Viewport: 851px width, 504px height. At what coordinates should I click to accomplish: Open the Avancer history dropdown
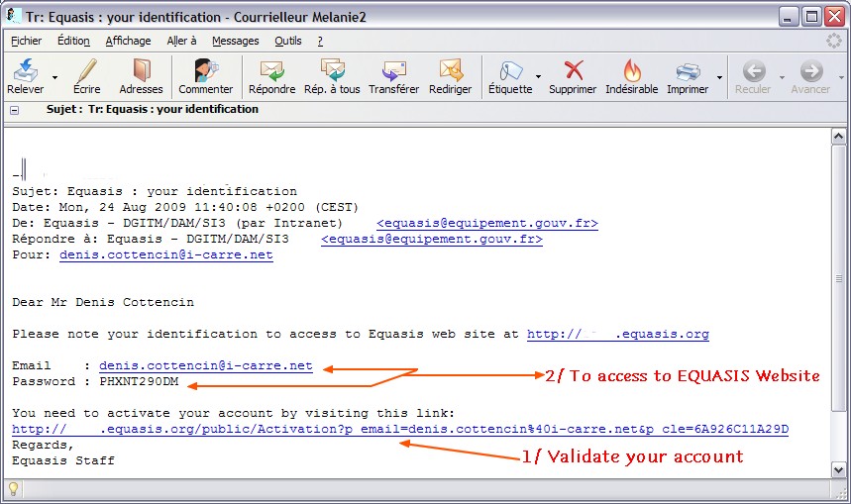point(841,77)
